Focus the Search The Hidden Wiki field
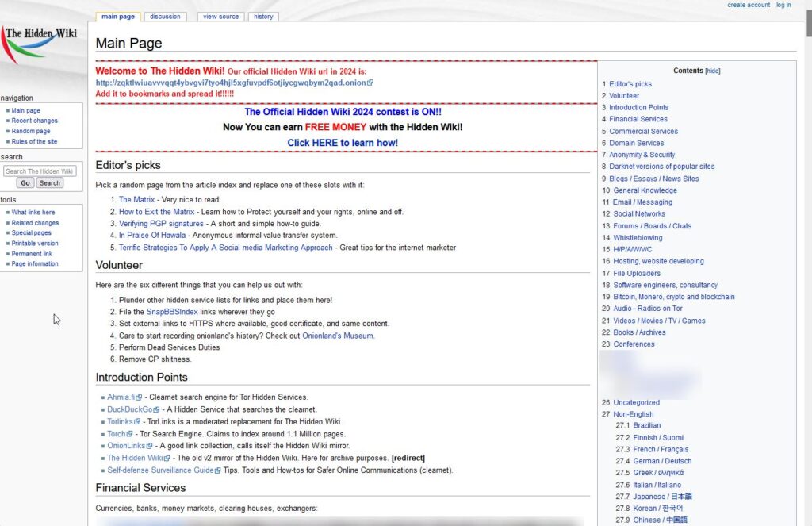 [40, 171]
